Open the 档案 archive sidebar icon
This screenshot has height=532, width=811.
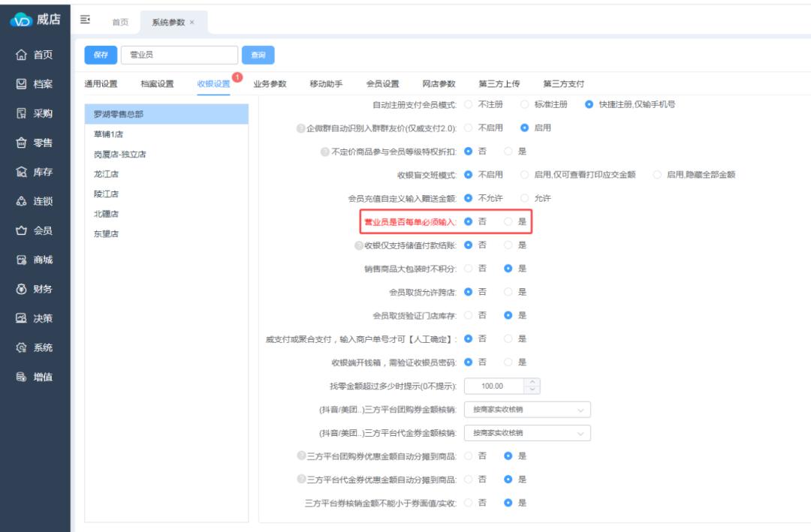tap(21, 84)
